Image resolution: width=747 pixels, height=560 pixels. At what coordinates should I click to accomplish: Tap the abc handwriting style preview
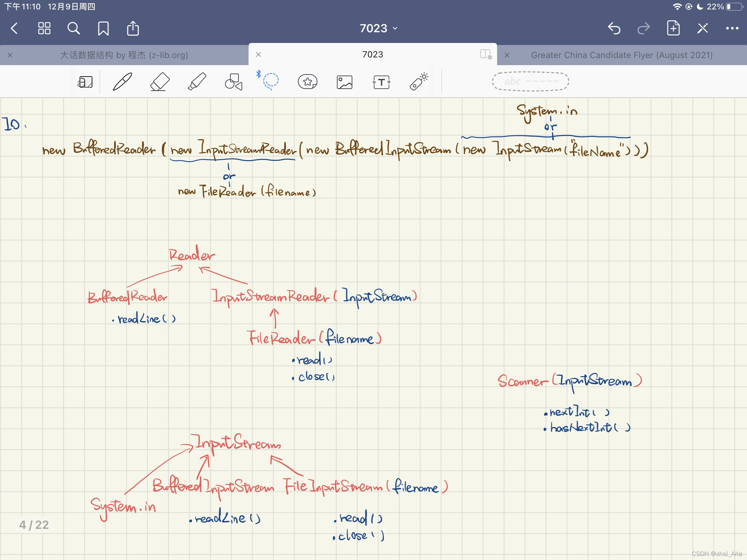[530, 81]
